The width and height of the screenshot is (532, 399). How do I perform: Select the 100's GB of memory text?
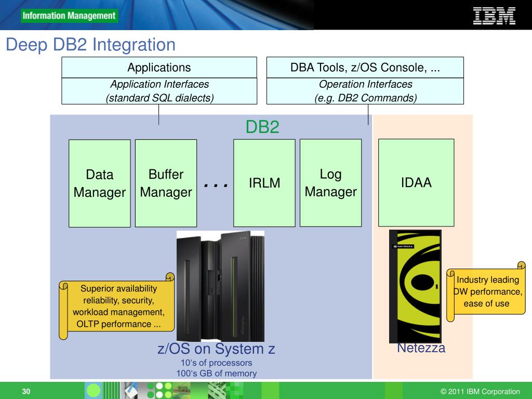point(217,373)
